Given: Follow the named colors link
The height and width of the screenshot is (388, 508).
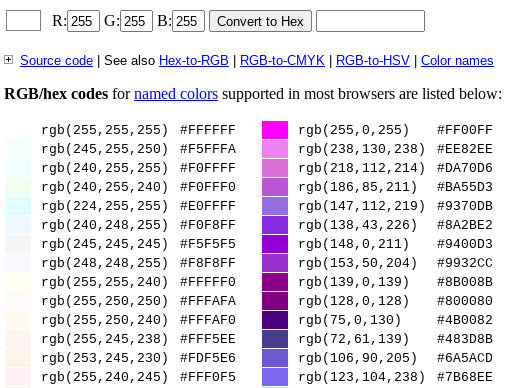Looking at the screenshot, I should coord(176,94).
